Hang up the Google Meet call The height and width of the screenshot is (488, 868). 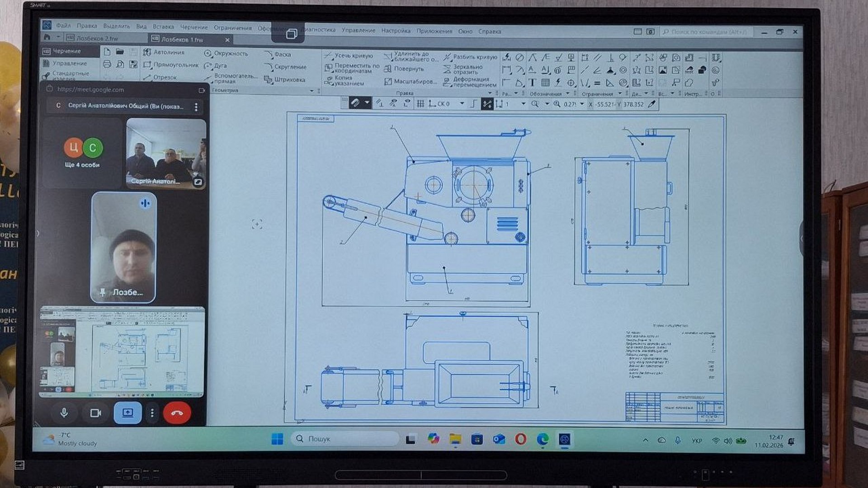[x=177, y=413]
